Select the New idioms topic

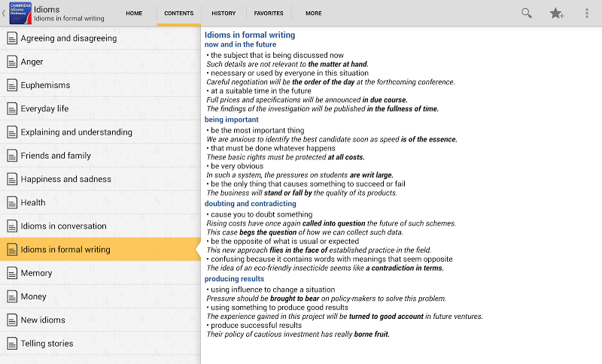[100, 320]
